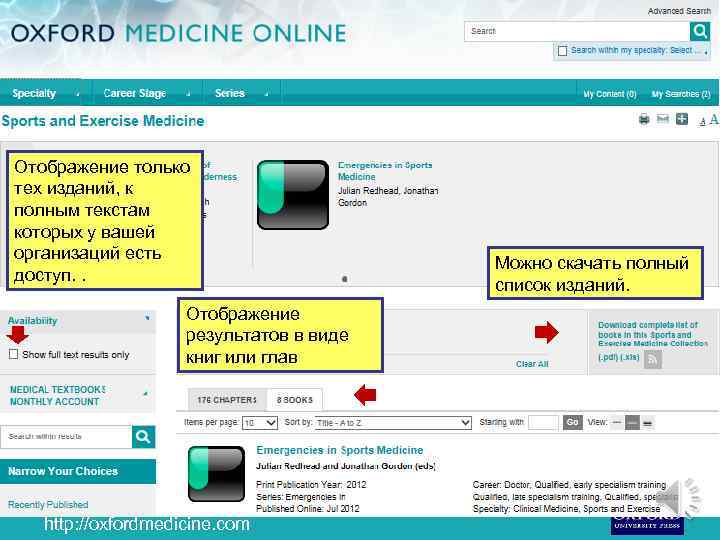Tick Search within my specialty checkbox
The width and height of the screenshot is (720, 540).
(x=562, y=51)
